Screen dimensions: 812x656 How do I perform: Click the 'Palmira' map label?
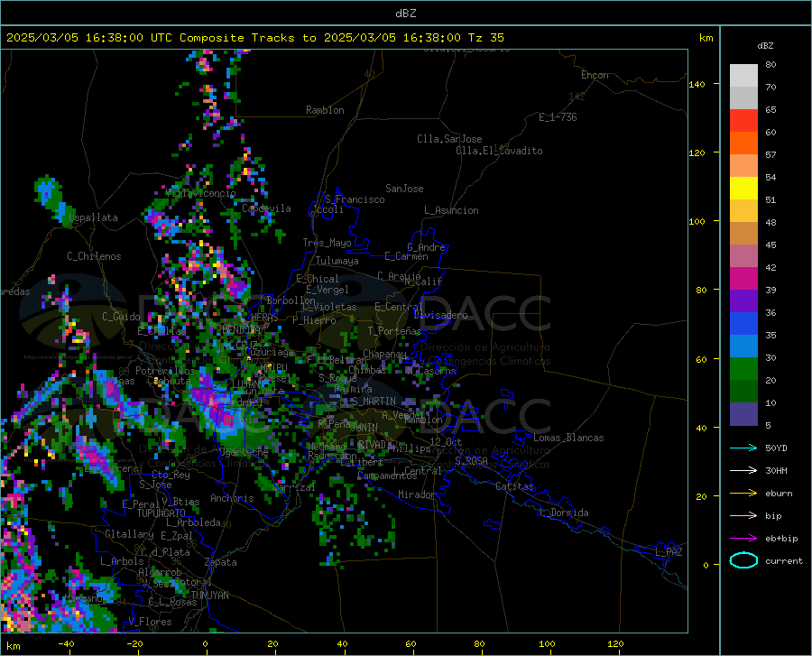tap(353, 388)
